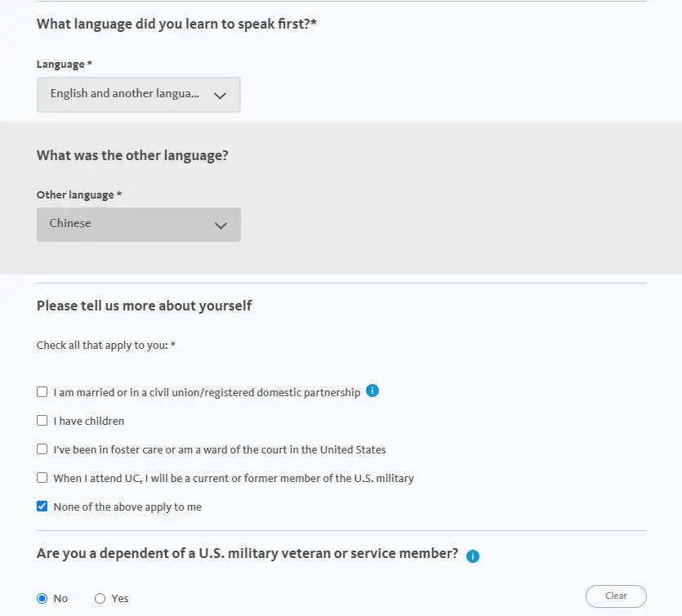Click the 'Yes' label text next to radio
682x616 pixels.
click(x=119, y=599)
